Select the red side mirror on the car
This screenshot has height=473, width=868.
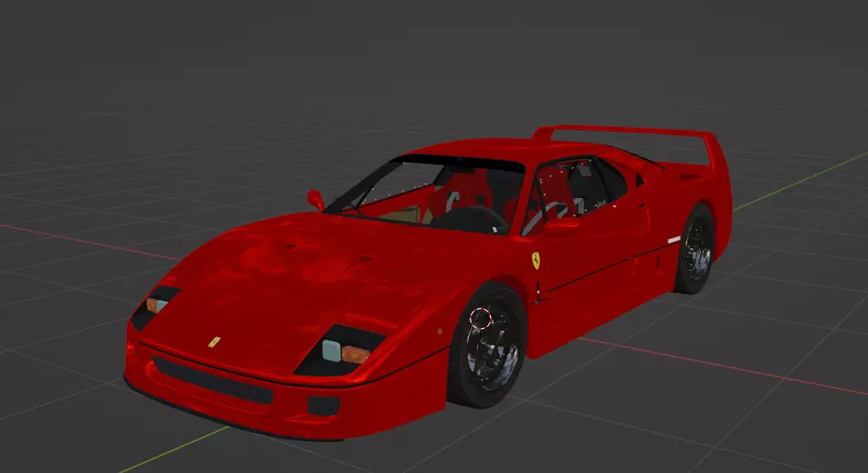point(316,200)
